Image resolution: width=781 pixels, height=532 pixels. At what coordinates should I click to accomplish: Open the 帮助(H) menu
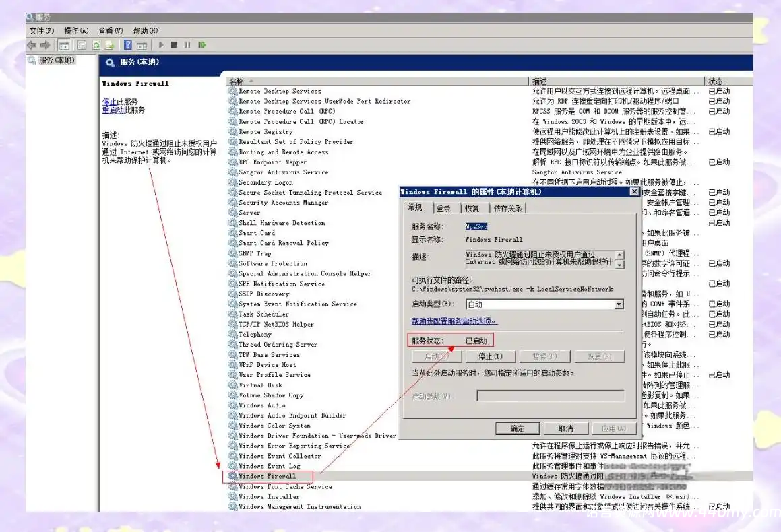point(146,31)
